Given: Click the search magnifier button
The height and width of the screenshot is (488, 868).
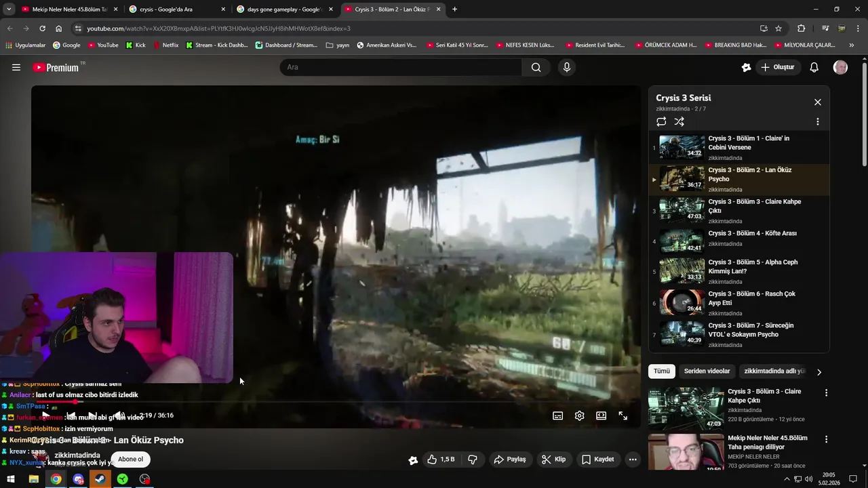Looking at the screenshot, I should coord(536,67).
